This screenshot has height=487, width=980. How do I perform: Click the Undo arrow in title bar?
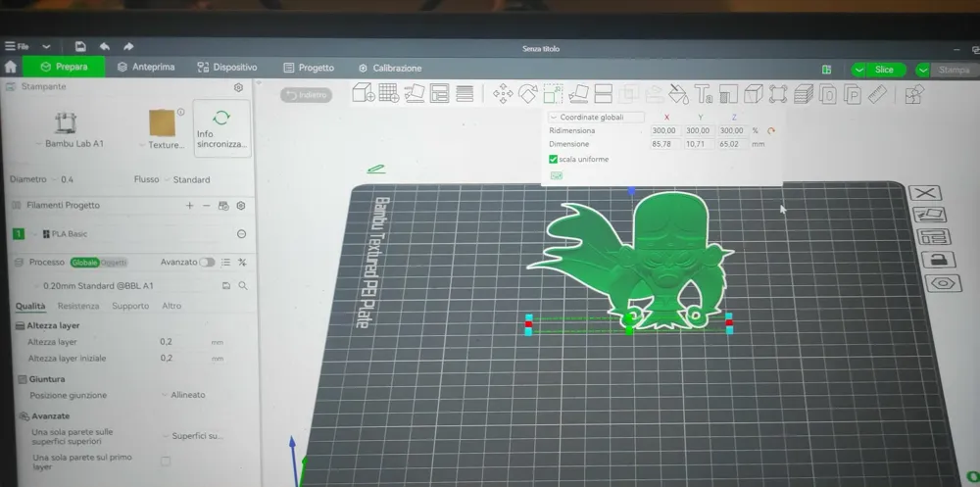(105, 46)
